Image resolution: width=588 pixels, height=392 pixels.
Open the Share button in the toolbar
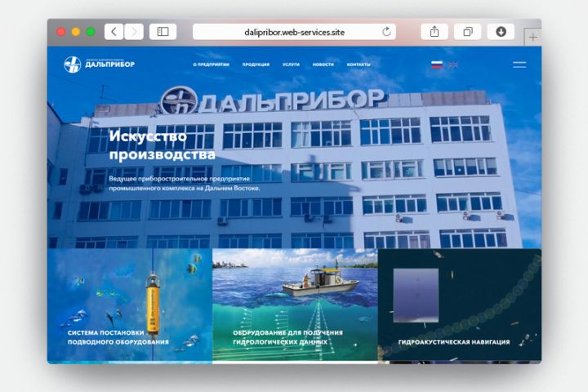(x=434, y=32)
